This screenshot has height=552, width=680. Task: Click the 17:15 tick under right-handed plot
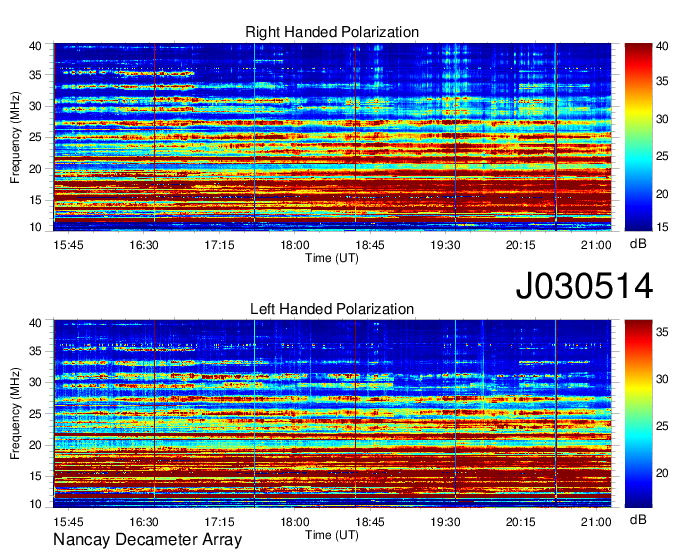tap(219, 245)
